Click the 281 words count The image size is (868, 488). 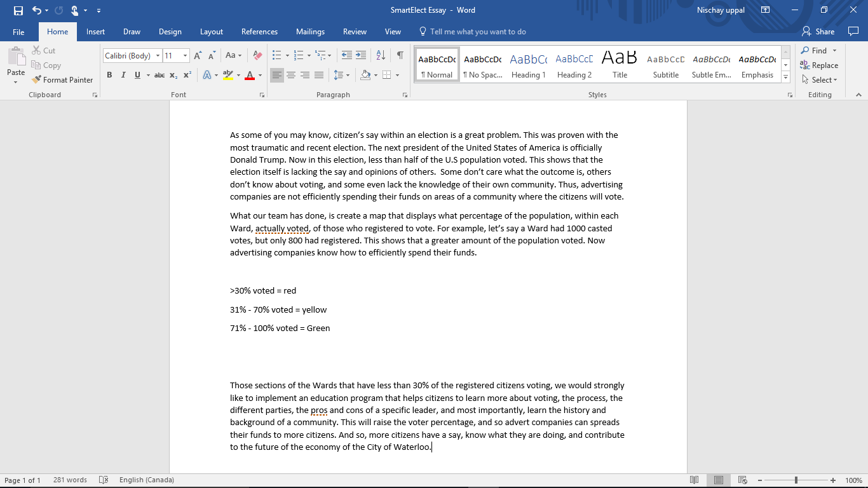[x=70, y=480]
